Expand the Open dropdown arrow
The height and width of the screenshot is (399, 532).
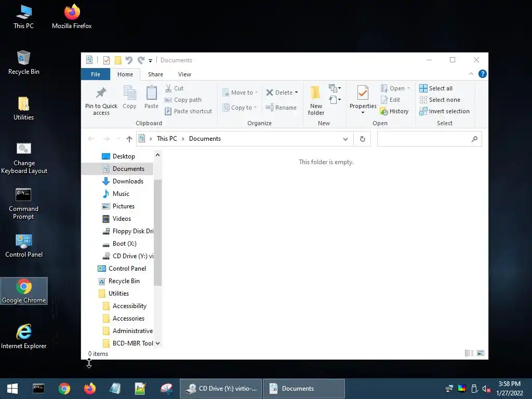coord(408,88)
